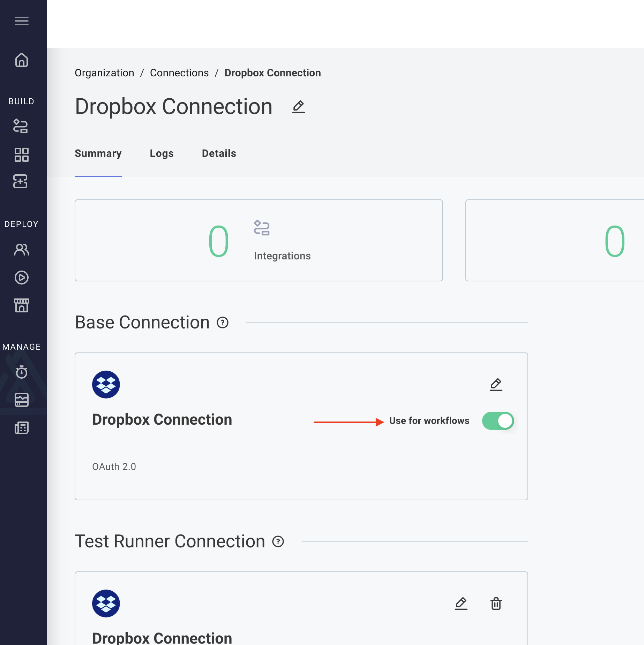
Task: Toggle Use for workflows for Base Connection
Action: click(498, 421)
